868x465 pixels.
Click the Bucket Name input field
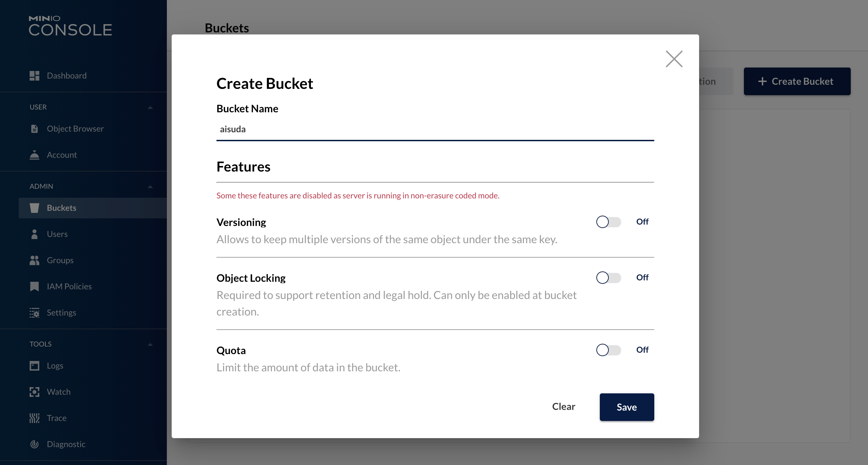point(435,130)
